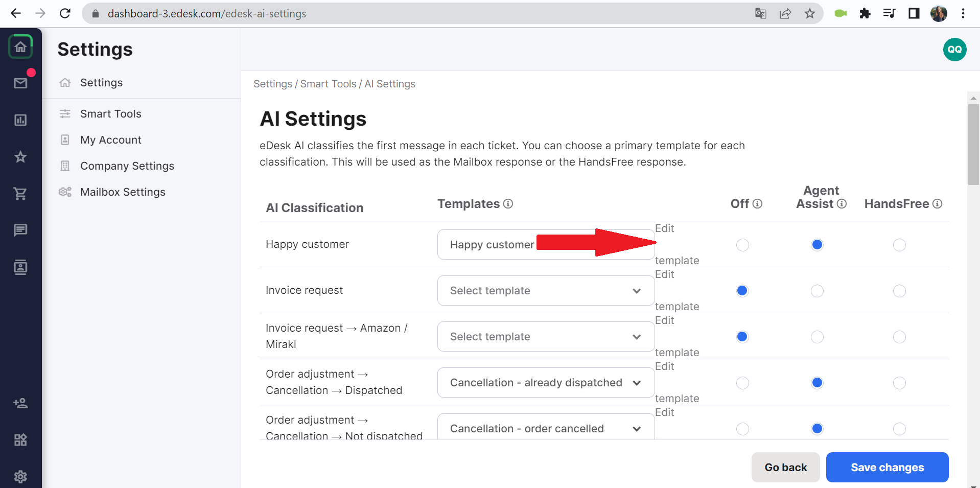980x488 pixels.
Task: Open the Happy customer template dropdown
Action: [546, 244]
